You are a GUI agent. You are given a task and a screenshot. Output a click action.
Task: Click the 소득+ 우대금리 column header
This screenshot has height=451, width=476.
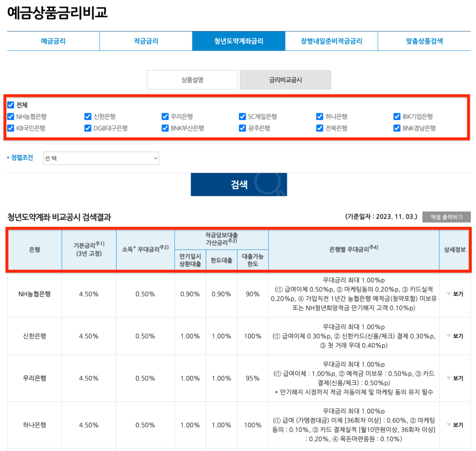click(x=145, y=250)
